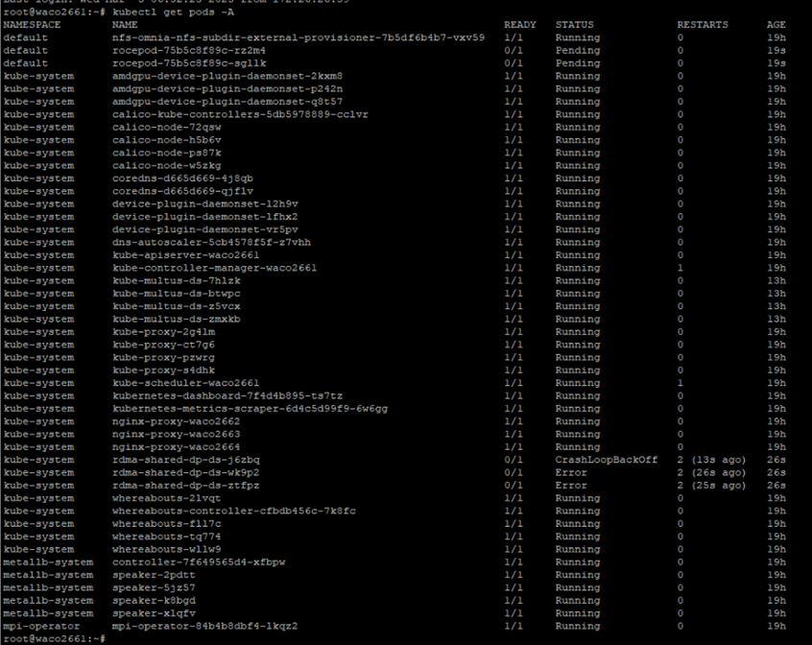812x645 pixels.
Task: Select whereabouts-wllw9 pod name
Action: tap(167, 549)
